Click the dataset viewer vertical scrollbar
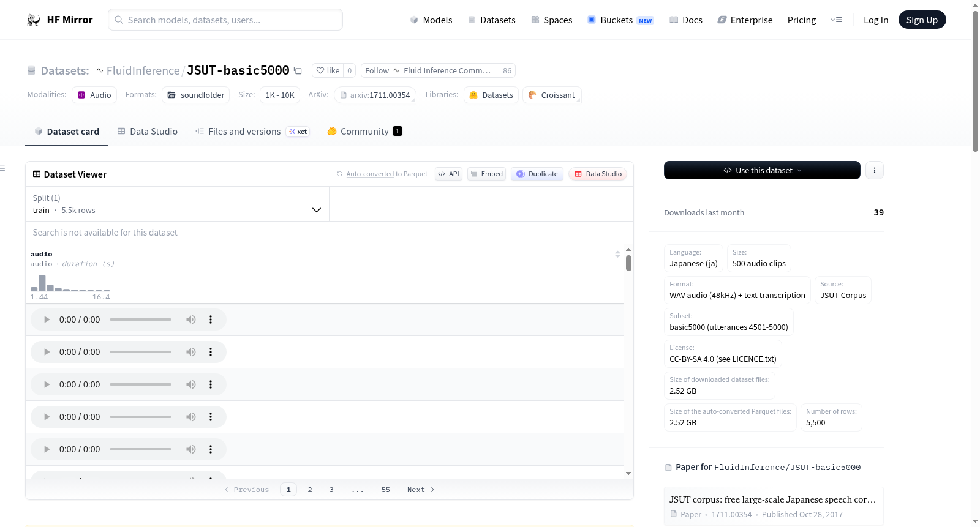 (x=628, y=263)
